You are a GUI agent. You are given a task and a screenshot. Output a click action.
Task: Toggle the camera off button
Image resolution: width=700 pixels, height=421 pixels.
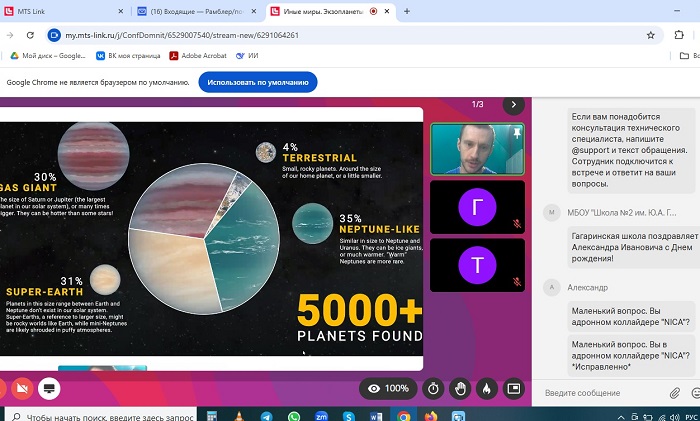(x=20, y=388)
